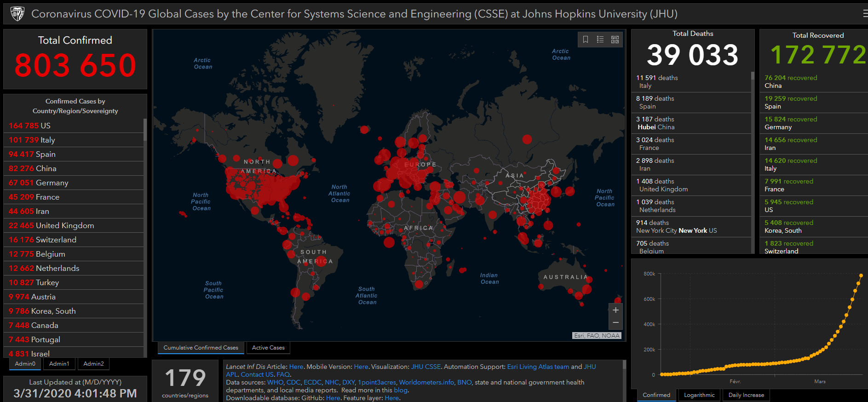Open the hamburger menu in header
Viewport: 868px width, 402px height.
click(865, 14)
